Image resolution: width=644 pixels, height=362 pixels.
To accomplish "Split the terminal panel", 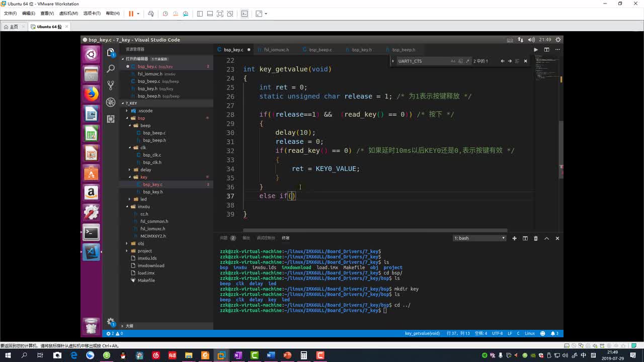I will (525, 238).
